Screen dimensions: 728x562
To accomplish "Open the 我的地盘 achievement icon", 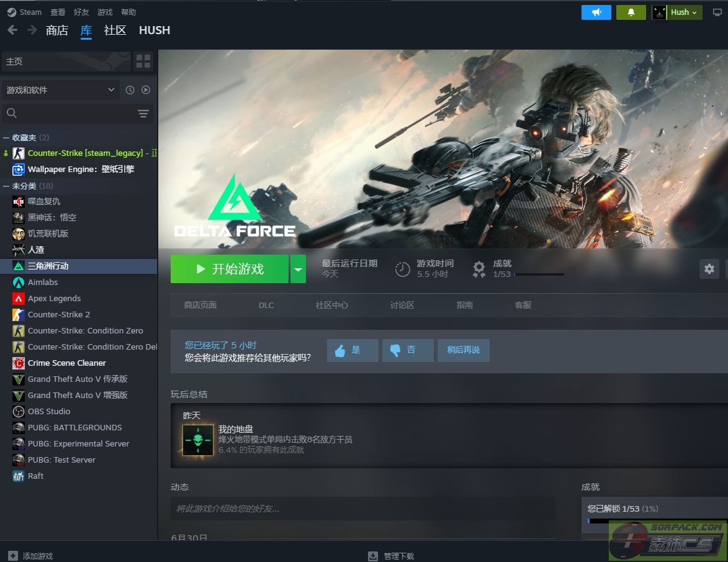I will 198,440.
